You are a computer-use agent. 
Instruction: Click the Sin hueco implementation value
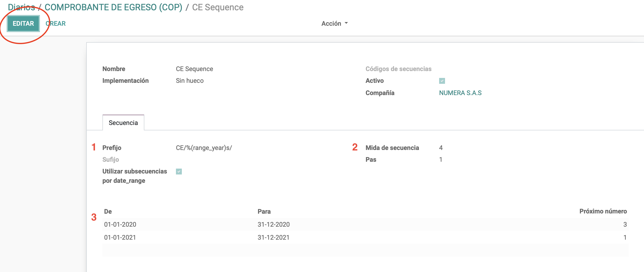tap(189, 81)
